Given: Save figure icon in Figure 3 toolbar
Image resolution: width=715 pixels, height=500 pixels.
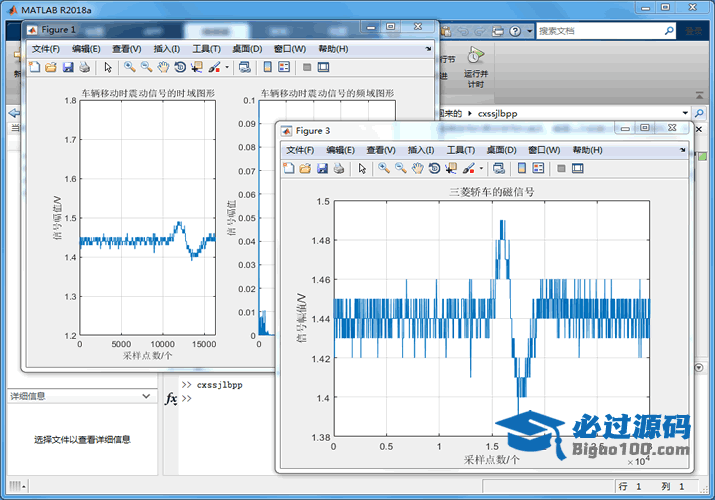Looking at the screenshot, I should click(322, 169).
